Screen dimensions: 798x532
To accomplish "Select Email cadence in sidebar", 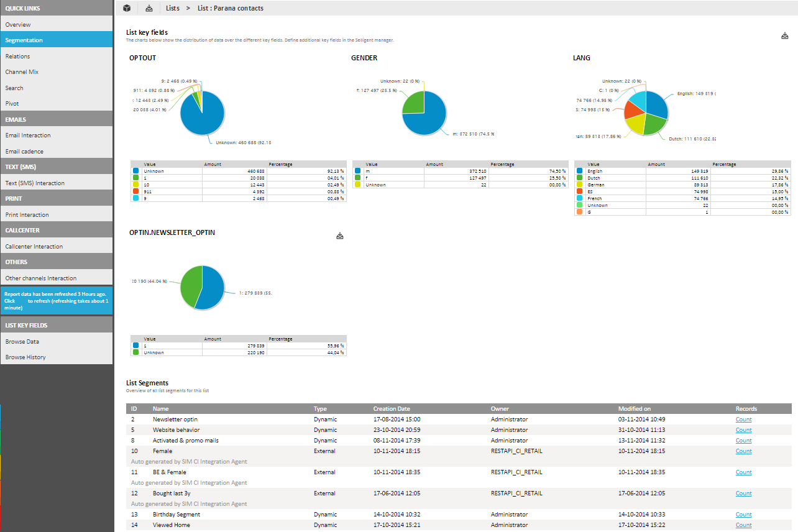I will pyautogui.click(x=24, y=152).
